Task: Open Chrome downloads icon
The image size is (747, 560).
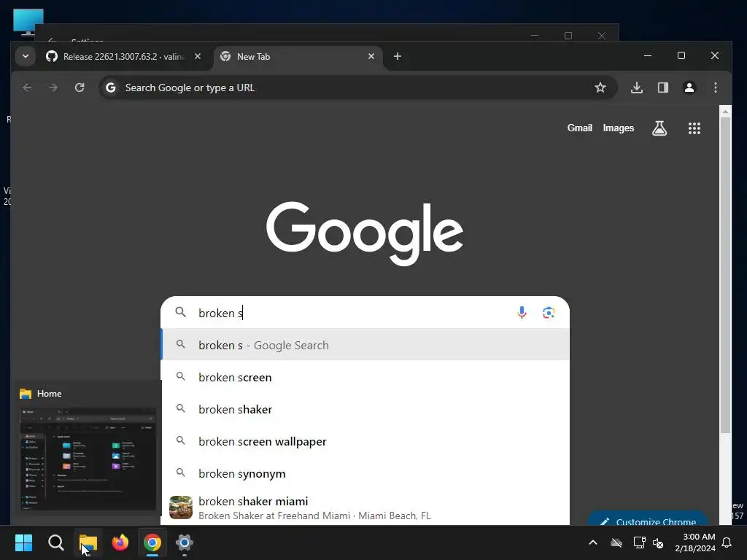Action: coord(636,87)
